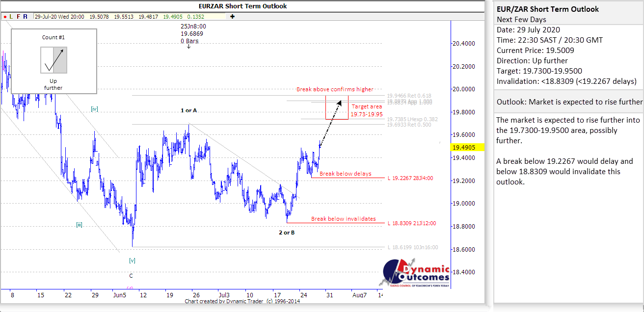Click the 'Up further' label in the Count box
This screenshot has height=312, width=644.
53,84
